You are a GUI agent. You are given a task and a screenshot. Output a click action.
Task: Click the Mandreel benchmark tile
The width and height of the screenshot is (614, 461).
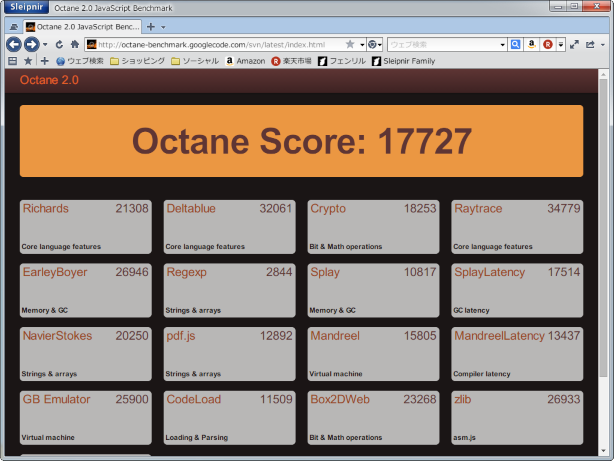click(x=374, y=354)
